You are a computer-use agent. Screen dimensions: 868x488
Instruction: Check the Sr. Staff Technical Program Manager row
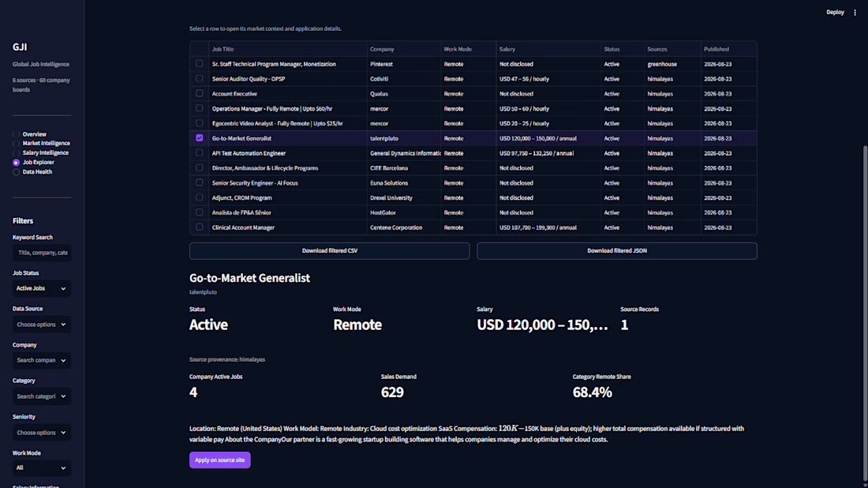(x=200, y=64)
